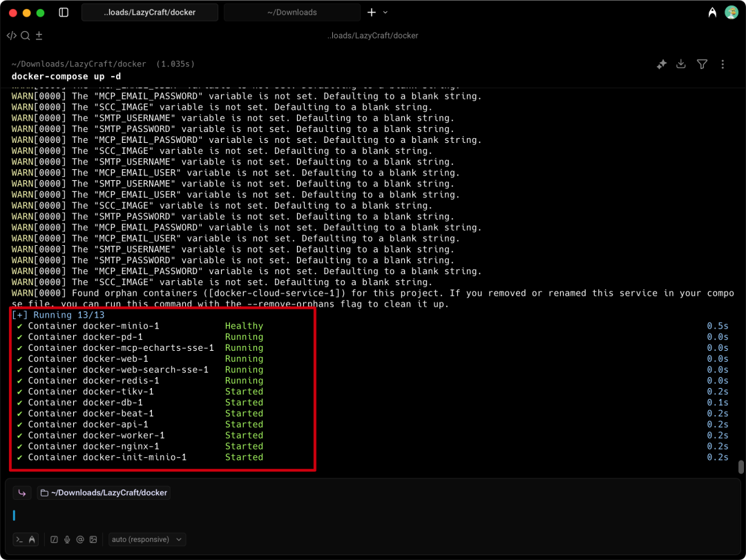This screenshot has height=560, width=746.
Task: Start voice input with microphone icon
Action: click(68, 539)
